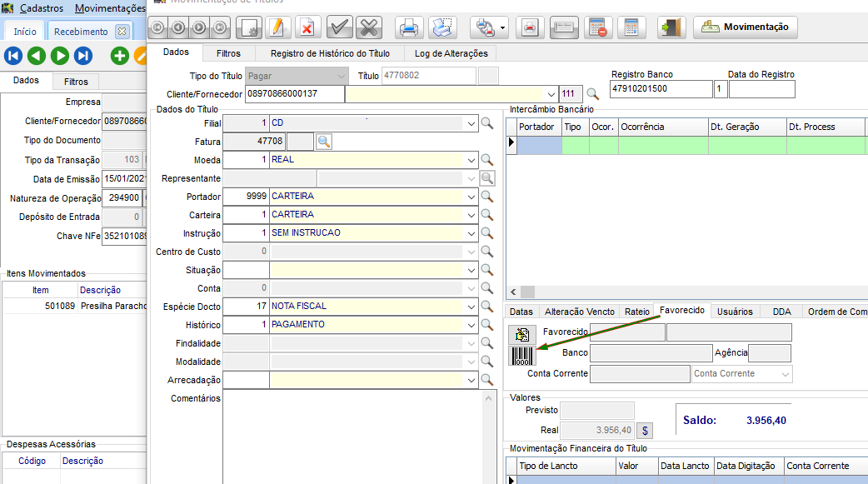
Task: Click the magnifier next to Portador field
Action: (487, 197)
